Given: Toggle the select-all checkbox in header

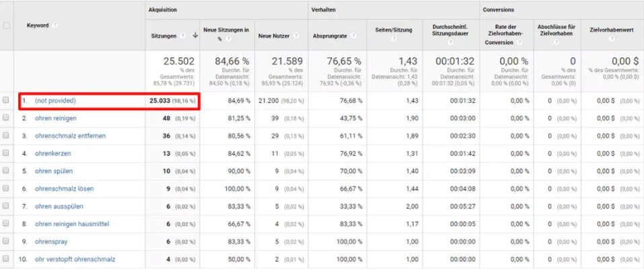Looking at the screenshot, I should [x=6, y=25].
